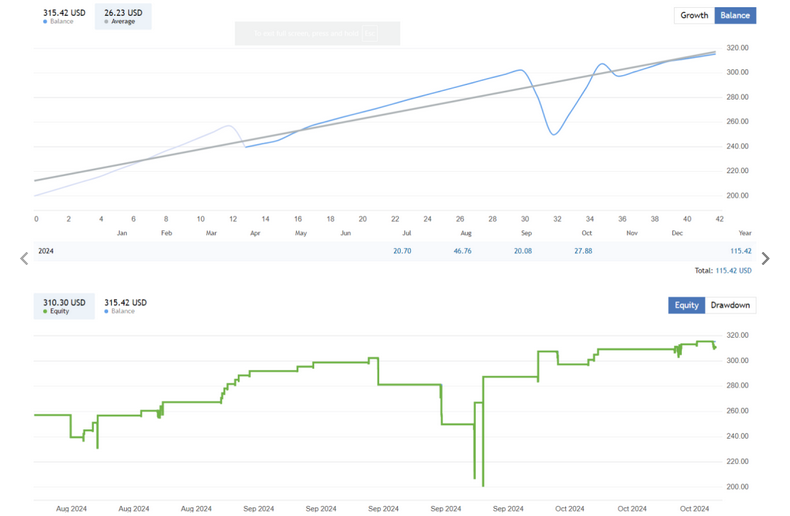Toggle the 26.23 USD Average legend
Viewport: 790px width, 516px height.
(x=123, y=16)
